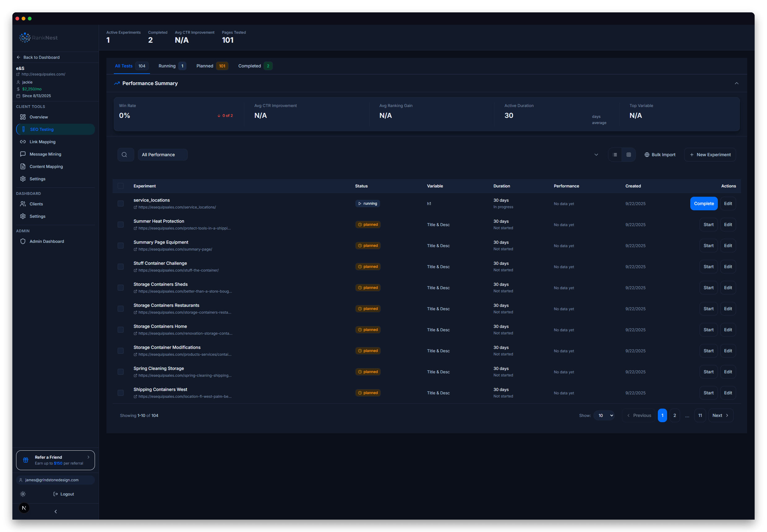This screenshot has width=767, height=532.
Task: Expand the All Performance filter dropdown
Action: [x=596, y=154]
